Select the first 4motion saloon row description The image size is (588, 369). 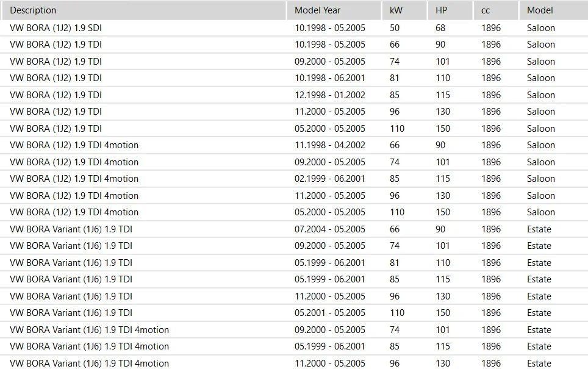click(x=74, y=145)
